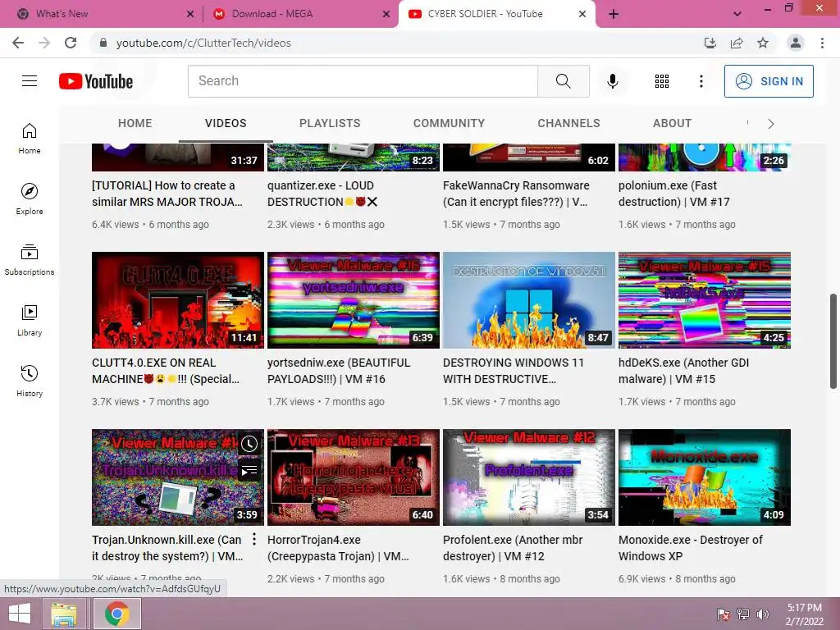840x630 pixels.
Task: Select the VIDEOS channel tab
Action: click(226, 123)
